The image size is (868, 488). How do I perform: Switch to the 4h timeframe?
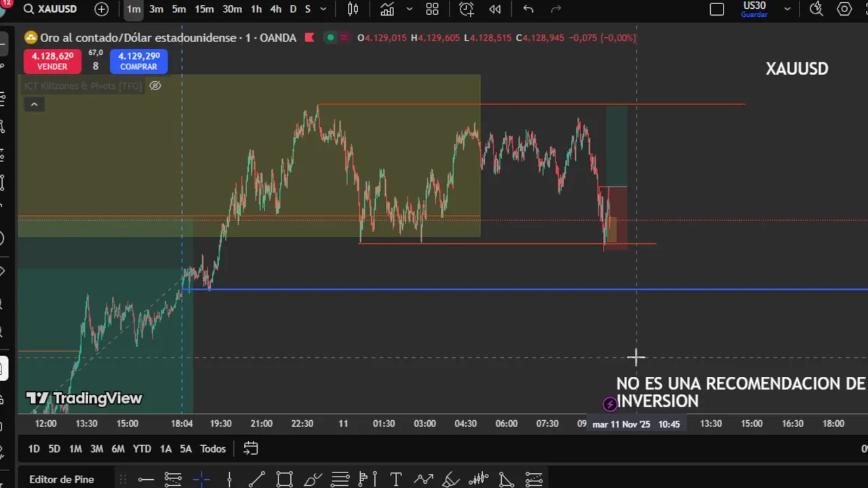[276, 9]
